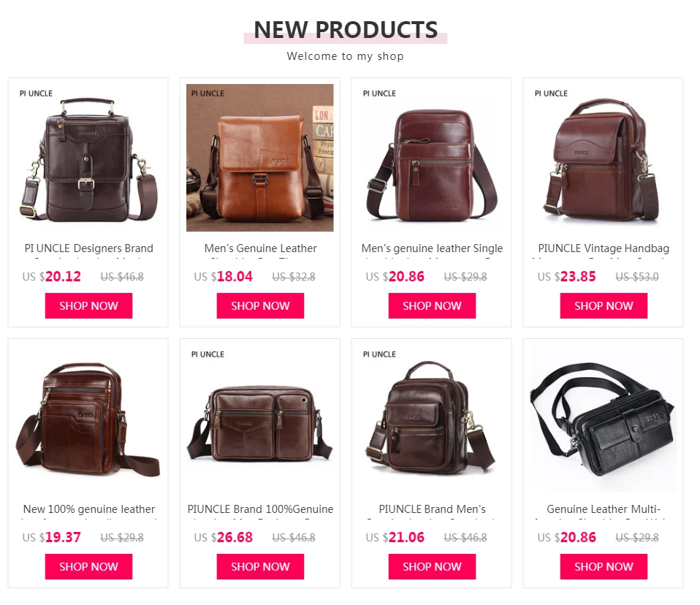Click SHOP NOW under the $19.37 bag
The height and width of the screenshot is (605, 700).
click(x=88, y=566)
